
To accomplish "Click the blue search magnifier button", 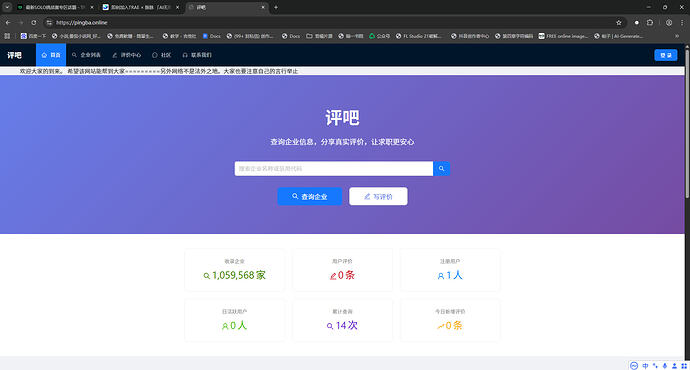I will 441,169.
